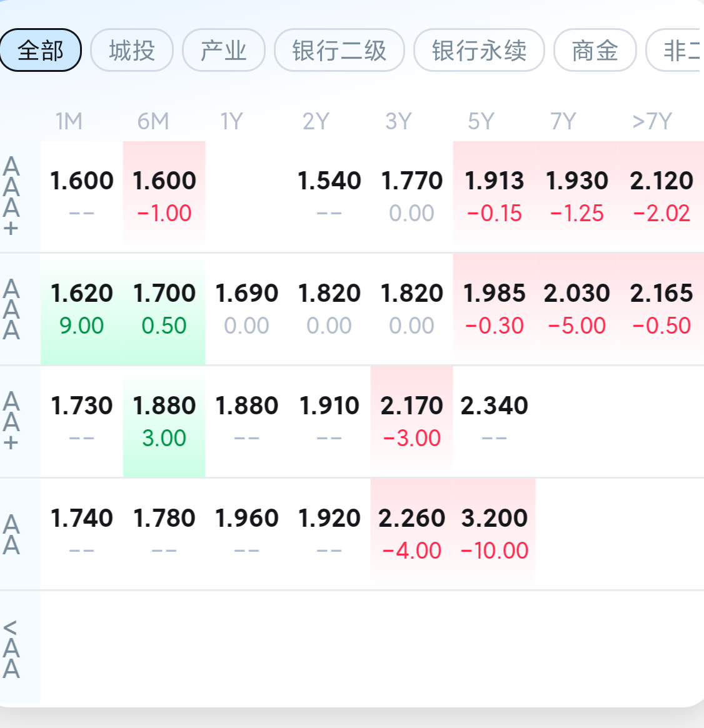Select the 商金 tab
Viewport: 704px width, 728px height.
(595, 50)
